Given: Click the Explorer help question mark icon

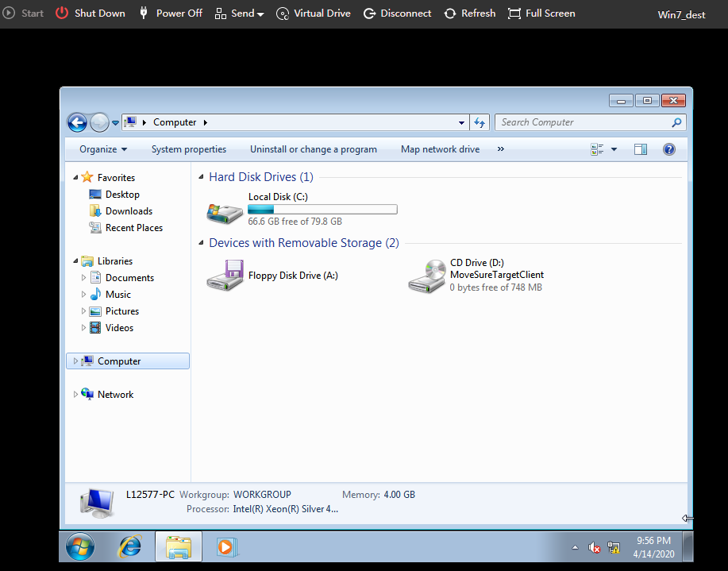Looking at the screenshot, I should click(x=668, y=149).
